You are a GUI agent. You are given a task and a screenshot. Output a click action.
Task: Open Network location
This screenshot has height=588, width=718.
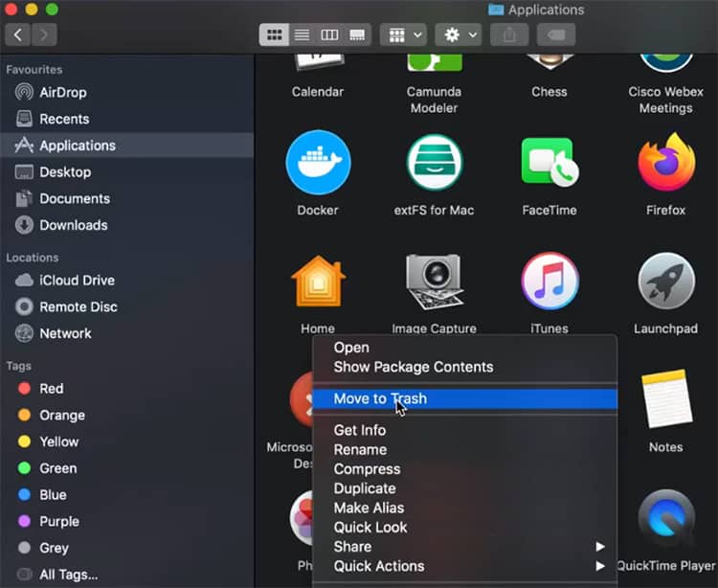tap(126, 333)
